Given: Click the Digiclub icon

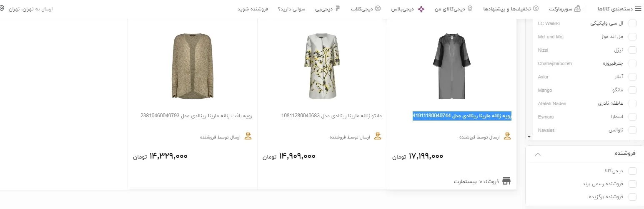Looking at the screenshot, I should [x=378, y=8].
